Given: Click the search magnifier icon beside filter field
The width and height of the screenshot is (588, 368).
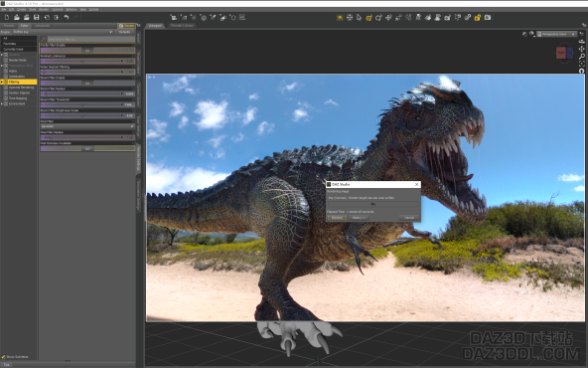Looking at the screenshot, I should coord(44,39).
